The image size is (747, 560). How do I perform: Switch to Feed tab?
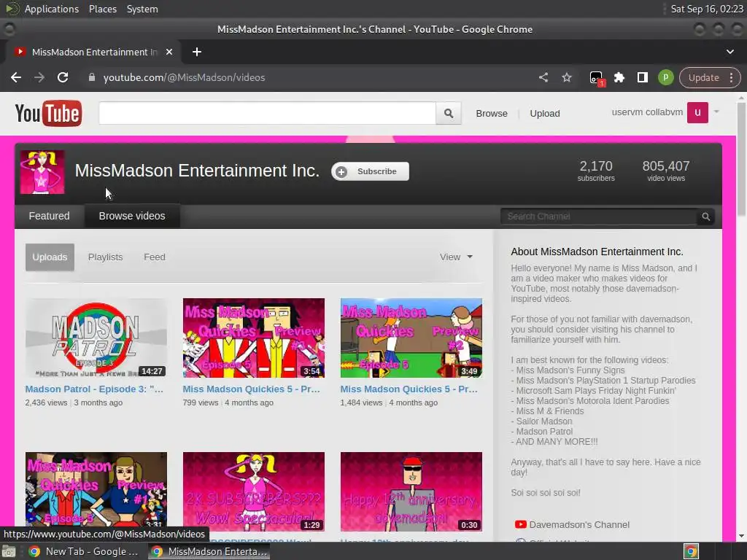[155, 257]
